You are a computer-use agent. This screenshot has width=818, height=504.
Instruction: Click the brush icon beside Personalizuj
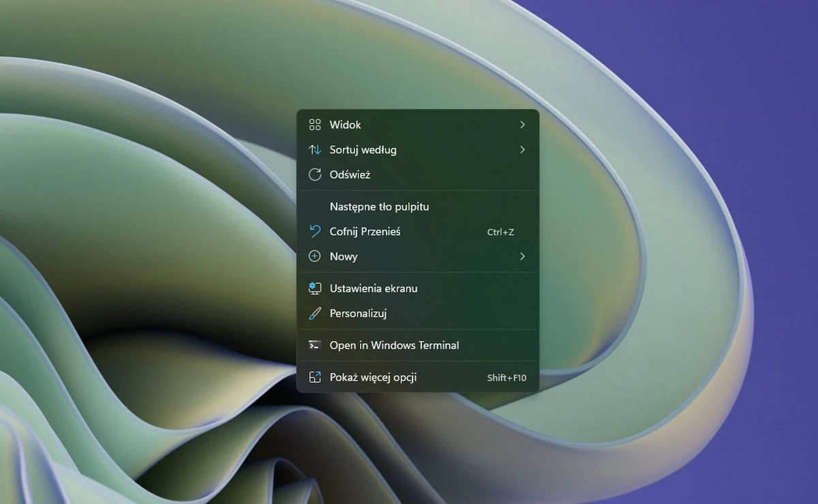314,313
